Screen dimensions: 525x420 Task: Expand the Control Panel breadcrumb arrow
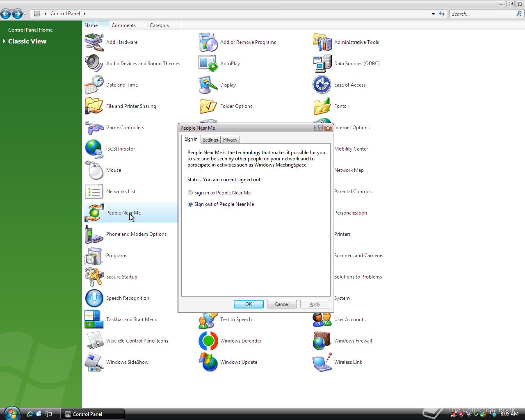tap(84, 14)
